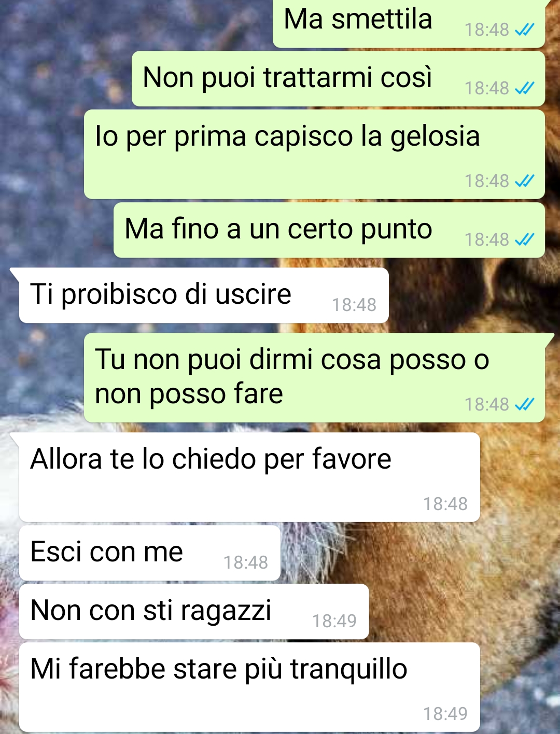Tap the 'Ma smettila' message bubble

tap(409, 23)
